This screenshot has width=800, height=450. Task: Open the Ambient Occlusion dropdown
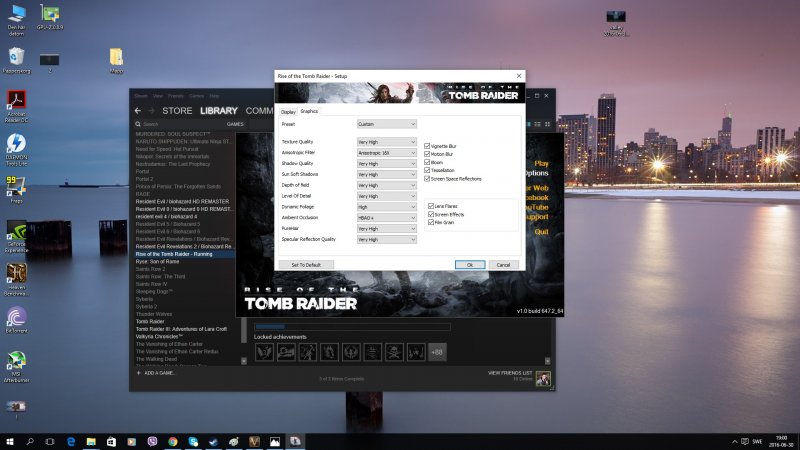coord(387,218)
